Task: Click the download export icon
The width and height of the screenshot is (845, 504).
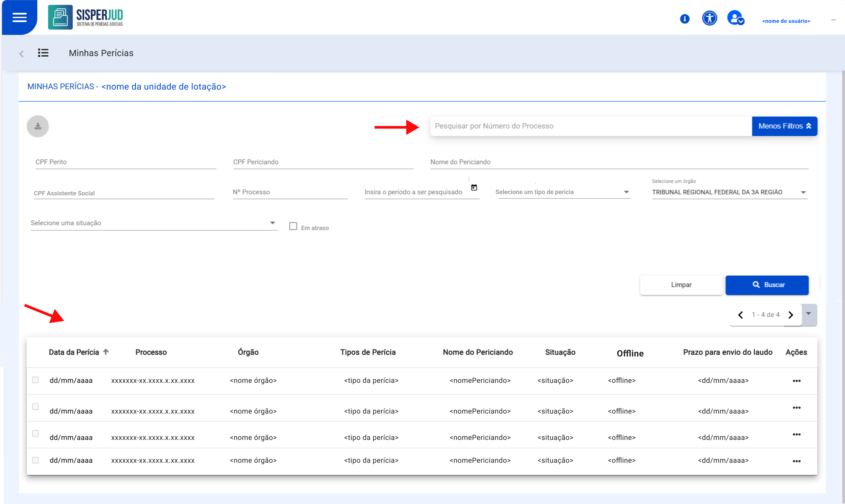Action: (x=38, y=126)
